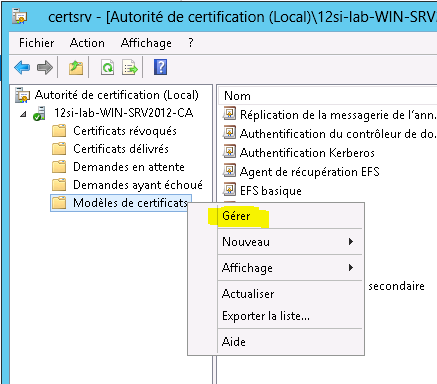Click the Up one level folder icon

click(76, 68)
